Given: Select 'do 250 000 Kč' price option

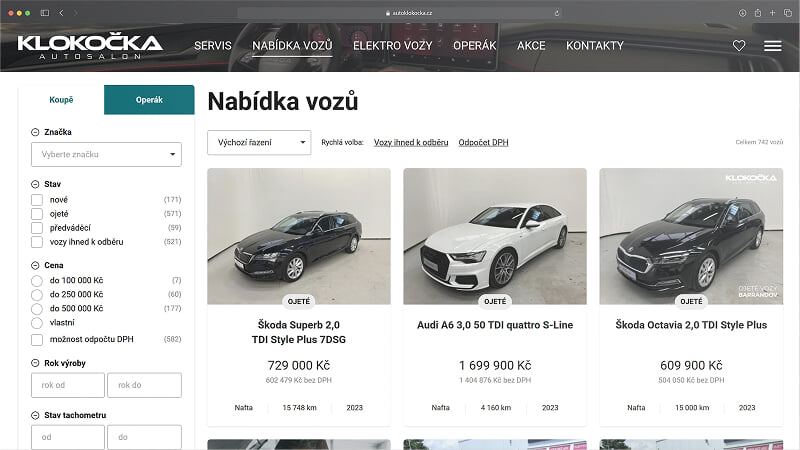Looking at the screenshot, I should 37,295.
